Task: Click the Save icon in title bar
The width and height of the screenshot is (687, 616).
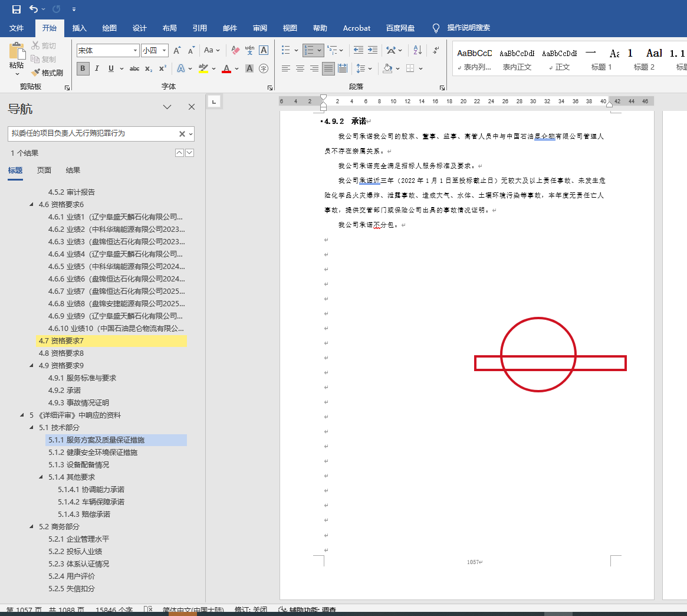Action: [x=16, y=9]
